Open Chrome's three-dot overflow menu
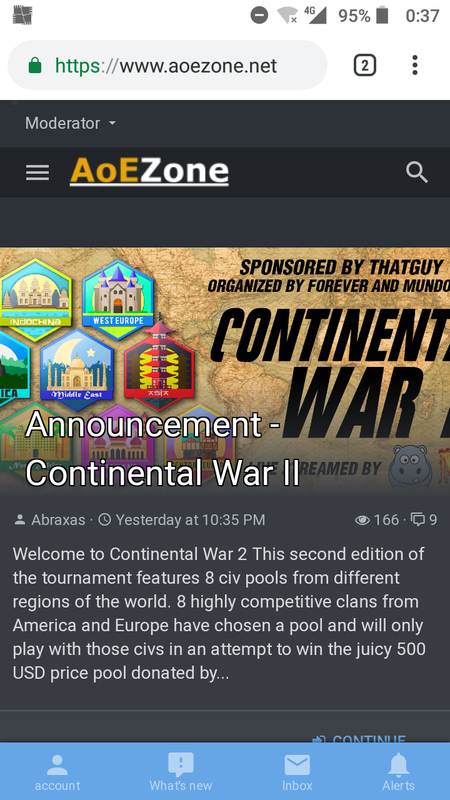 pyautogui.click(x=415, y=65)
